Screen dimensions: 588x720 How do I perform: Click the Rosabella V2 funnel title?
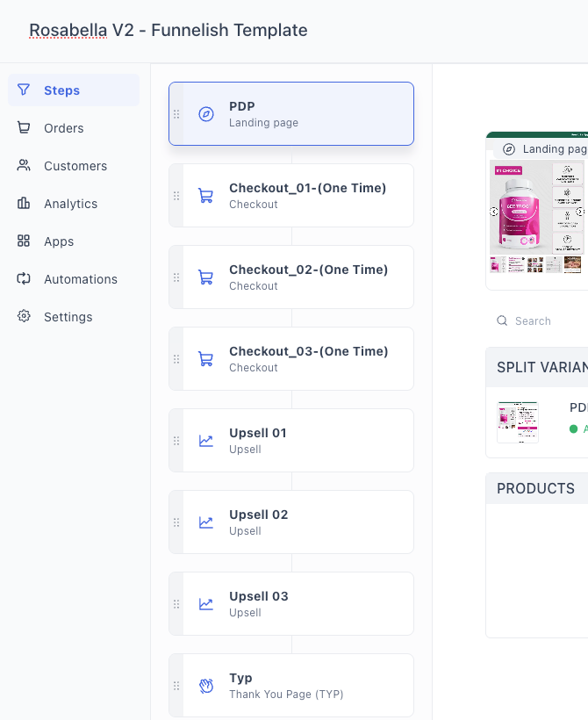[x=169, y=31]
